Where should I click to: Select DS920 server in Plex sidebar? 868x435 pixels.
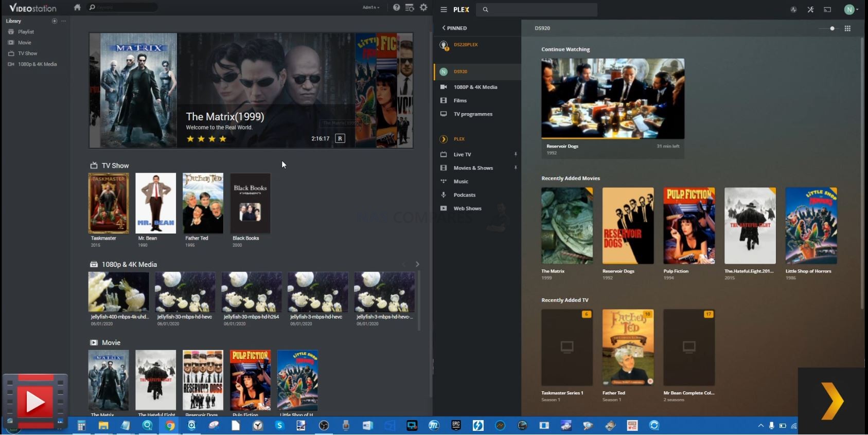pos(477,71)
